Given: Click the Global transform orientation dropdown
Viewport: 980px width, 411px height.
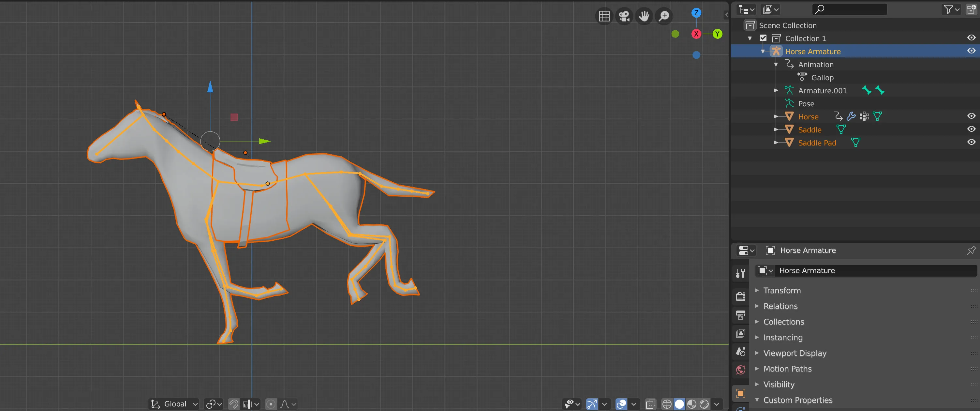Looking at the screenshot, I should coord(175,403).
